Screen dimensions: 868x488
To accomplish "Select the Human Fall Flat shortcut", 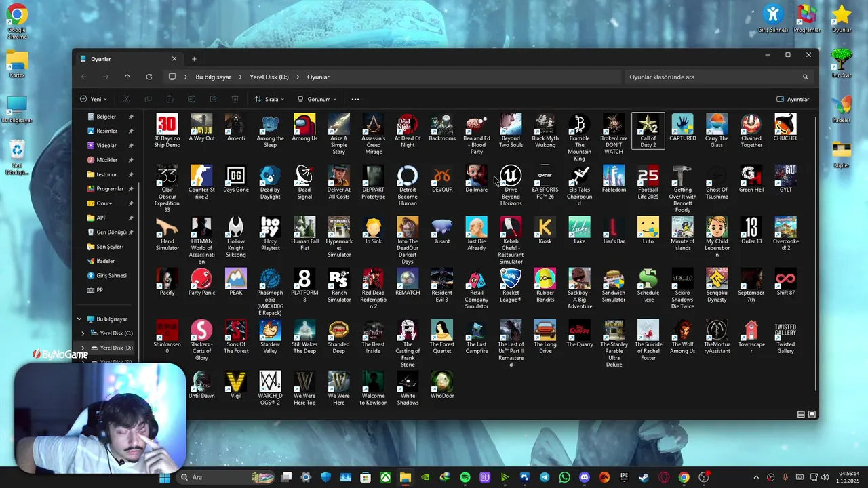I will pos(304,235).
